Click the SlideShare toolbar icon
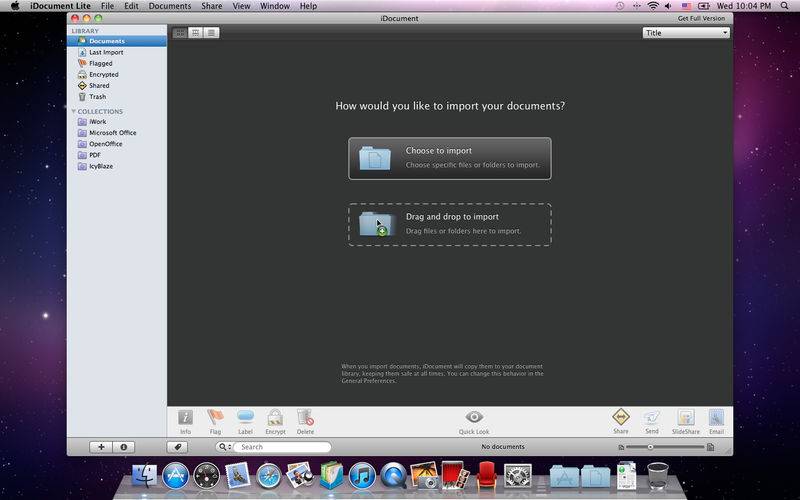 point(685,418)
